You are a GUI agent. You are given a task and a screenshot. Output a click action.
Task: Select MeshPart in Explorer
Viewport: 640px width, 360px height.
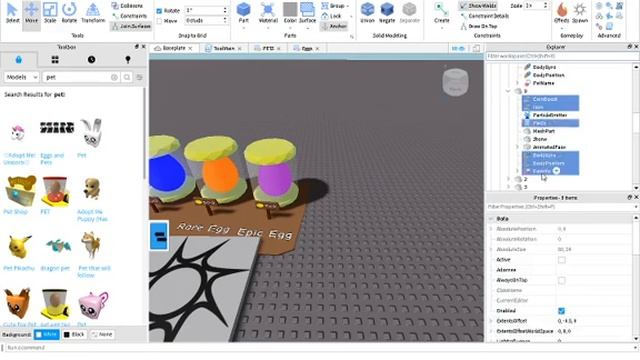(544, 131)
